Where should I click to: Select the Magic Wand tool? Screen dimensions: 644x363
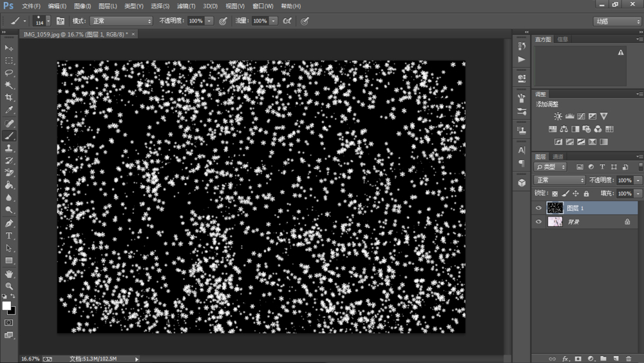(x=8, y=85)
